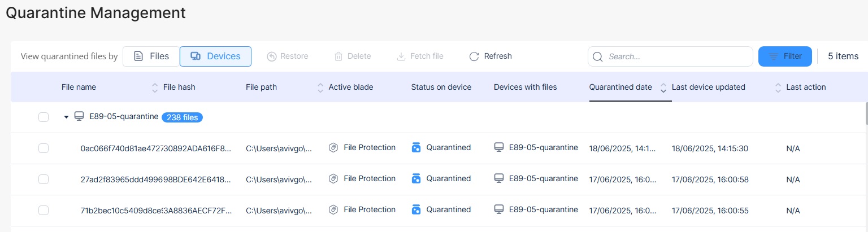Click into the Search input field

point(670,56)
